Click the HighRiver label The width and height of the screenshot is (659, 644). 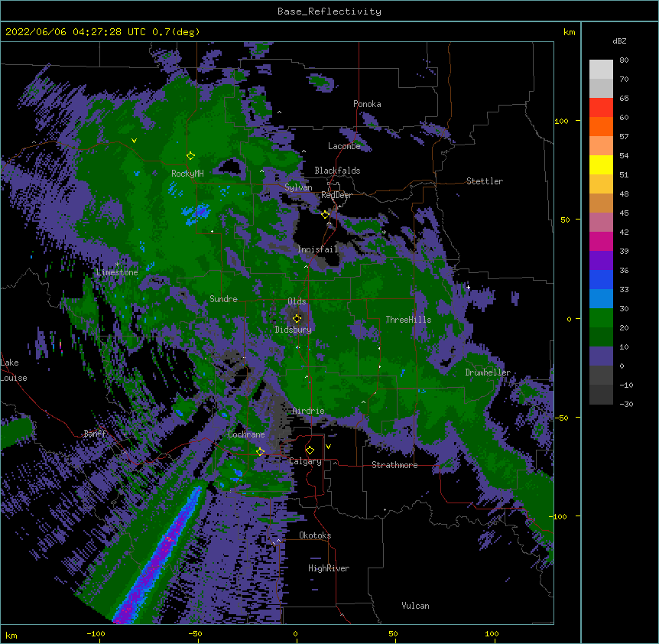coord(329,568)
